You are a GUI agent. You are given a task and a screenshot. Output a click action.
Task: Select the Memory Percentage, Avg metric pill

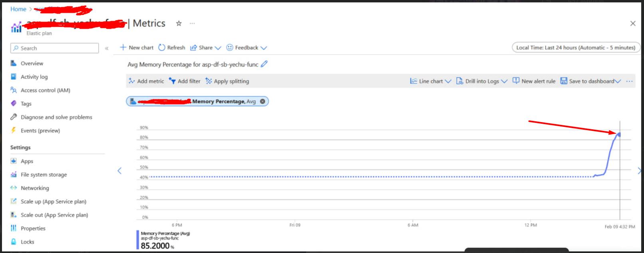pyautogui.click(x=197, y=101)
